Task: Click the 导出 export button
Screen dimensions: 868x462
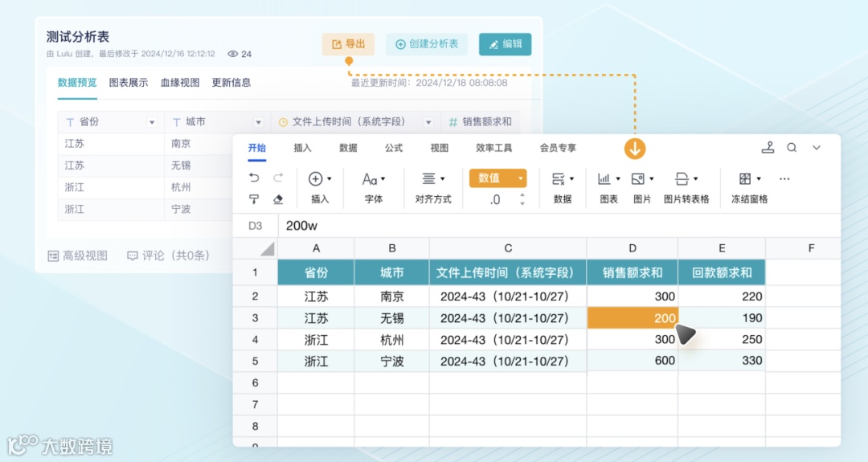Action: pos(348,44)
